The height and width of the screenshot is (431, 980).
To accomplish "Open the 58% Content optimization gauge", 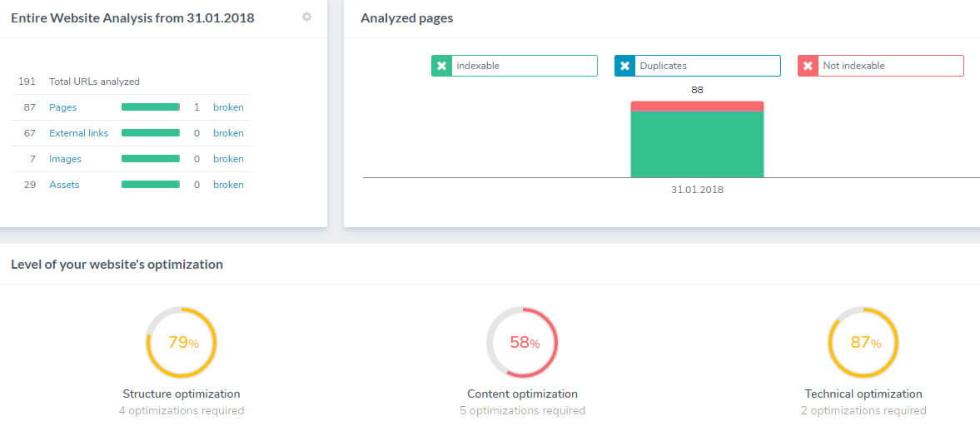I will (x=522, y=342).
